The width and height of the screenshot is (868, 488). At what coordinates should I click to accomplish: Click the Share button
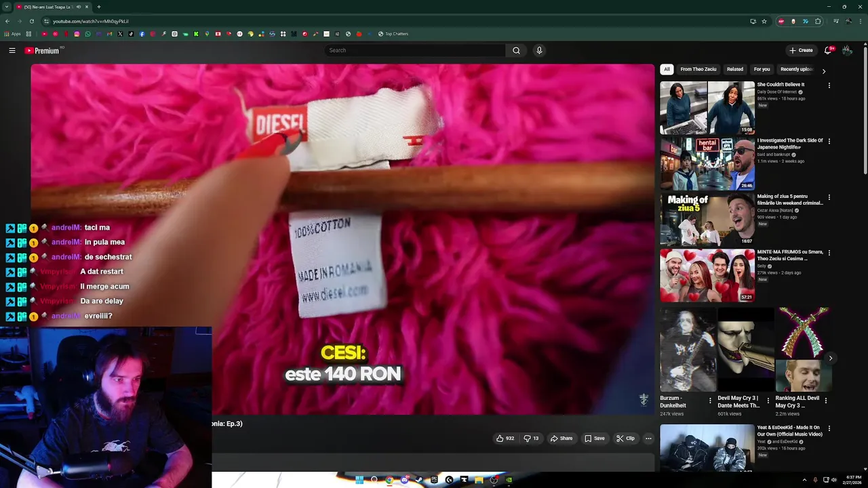[x=561, y=439]
